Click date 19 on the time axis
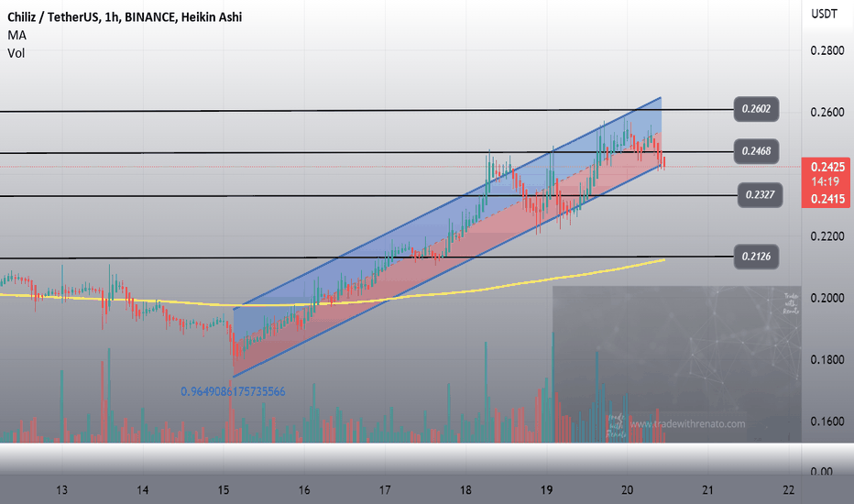 pos(546,490)
